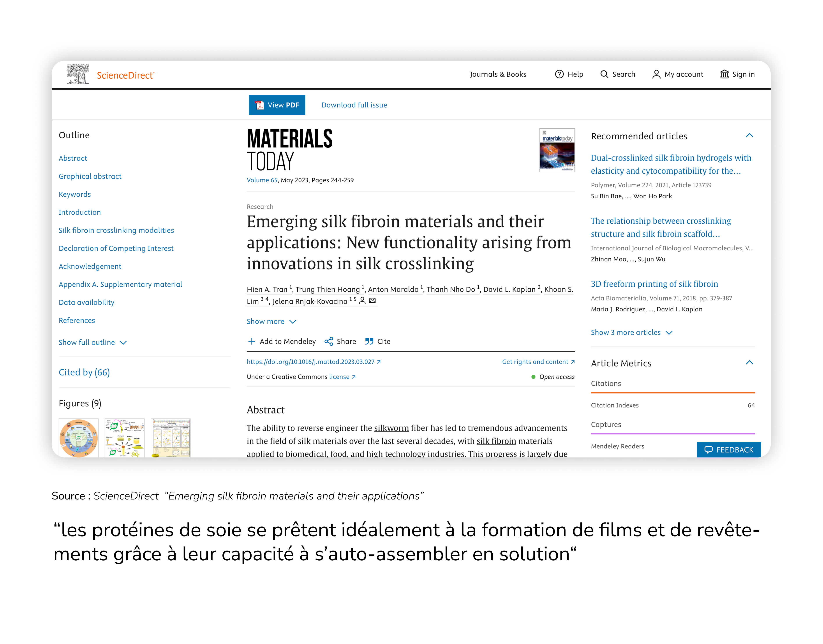Open Appendix A. Supplementary material
The height and width of the screenshot is (644, 823).
pos(120,284)
